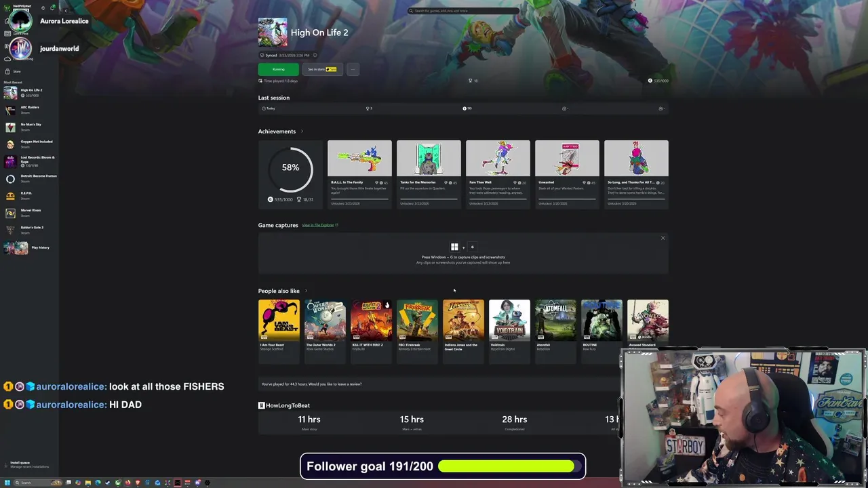Select Oxygen Not Included sidebar entry
Image resolution: width=868 pixels, height=488 pixels.
click(x=28, y=144)
